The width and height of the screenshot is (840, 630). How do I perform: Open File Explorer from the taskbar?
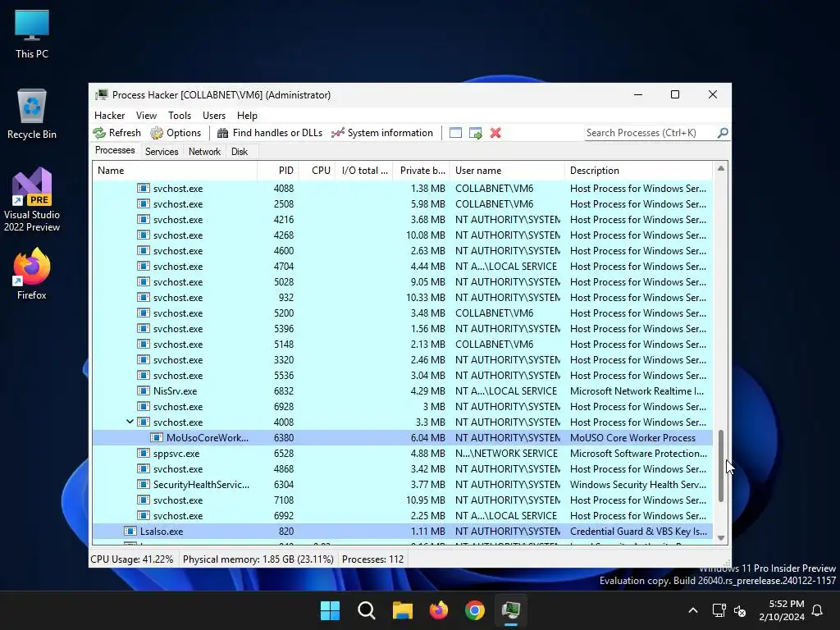402,610
